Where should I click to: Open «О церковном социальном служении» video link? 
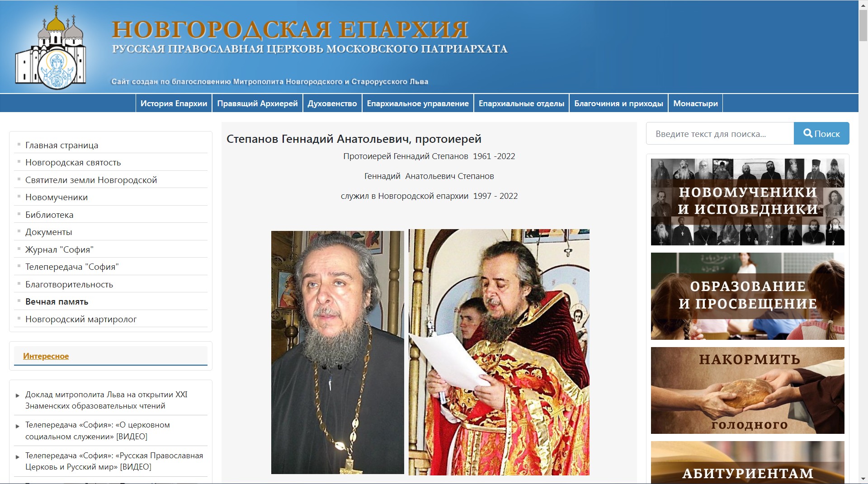tap(98, 431)
